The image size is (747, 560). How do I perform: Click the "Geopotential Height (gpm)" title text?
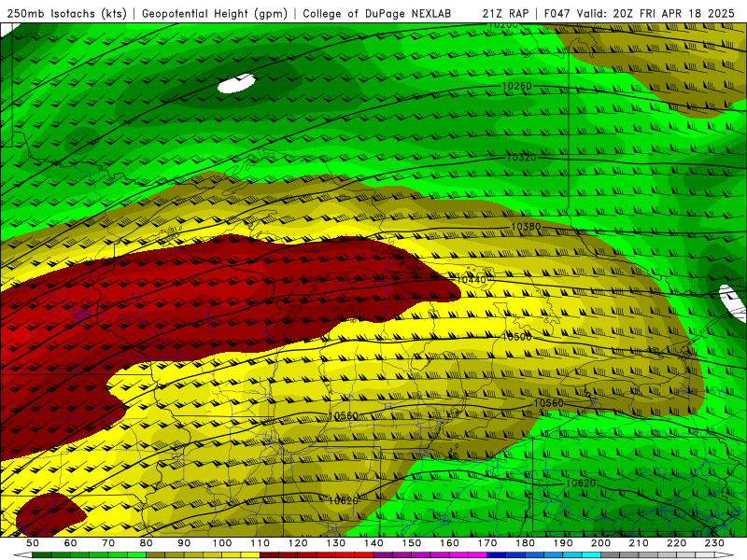pyautogui.click(x=215, y=14)
